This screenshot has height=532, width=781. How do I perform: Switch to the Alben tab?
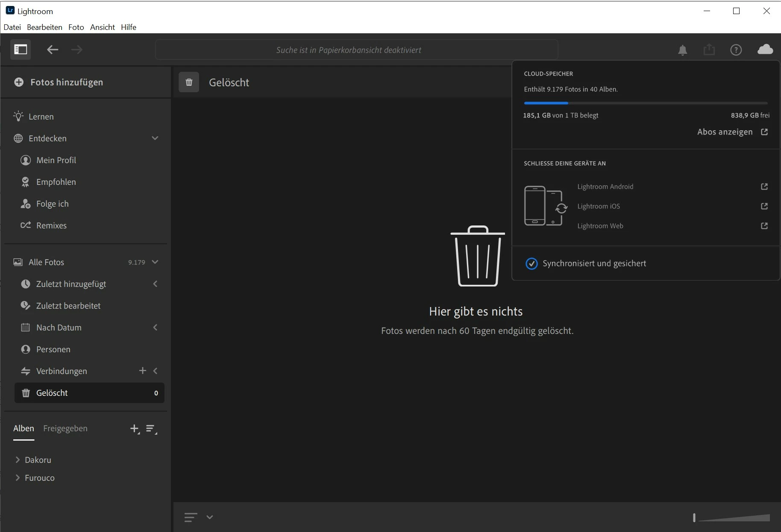tap(23, 428)
